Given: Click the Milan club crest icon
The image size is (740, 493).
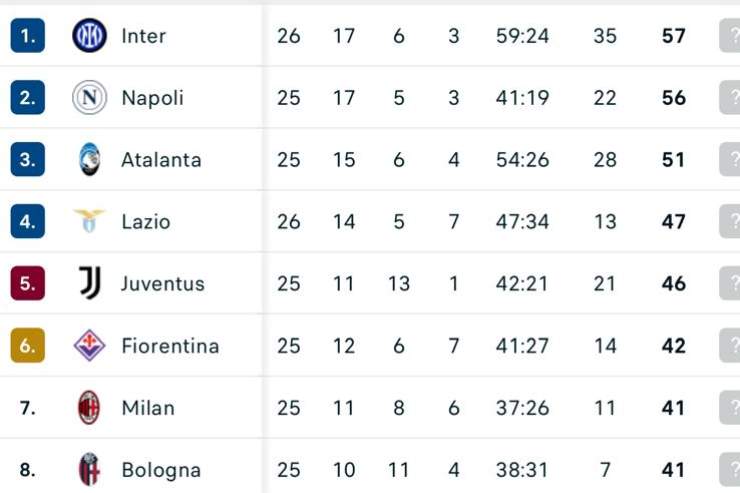Looking at the screenshot, I should (89, 408).
